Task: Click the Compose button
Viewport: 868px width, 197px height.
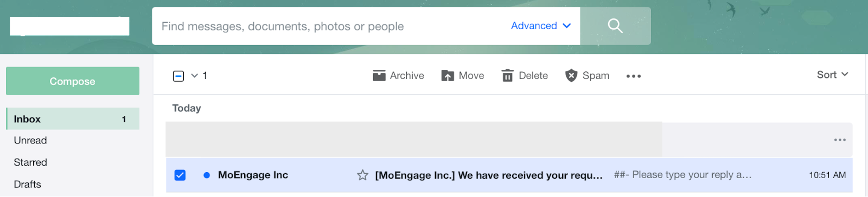Action: pos(73,81)
